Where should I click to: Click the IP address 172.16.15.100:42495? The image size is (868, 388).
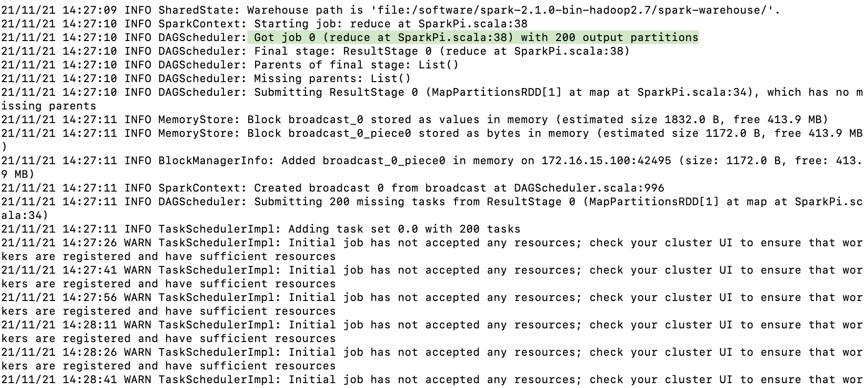pyautogui.click(x=606, y=161)
